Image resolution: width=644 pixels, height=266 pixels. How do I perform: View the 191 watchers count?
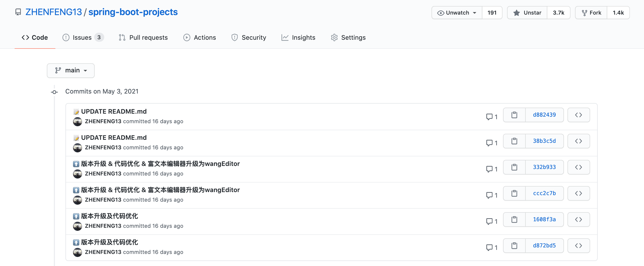pyautogui.click(x=492, y=13)
